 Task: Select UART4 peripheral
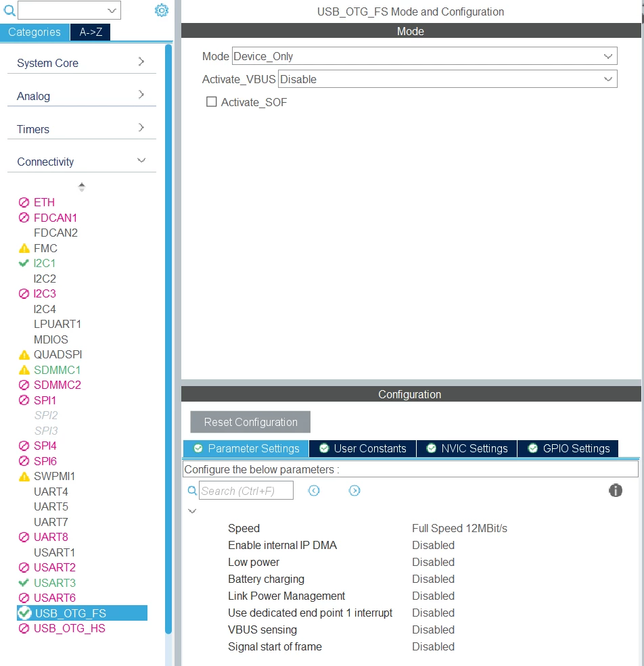51,492
